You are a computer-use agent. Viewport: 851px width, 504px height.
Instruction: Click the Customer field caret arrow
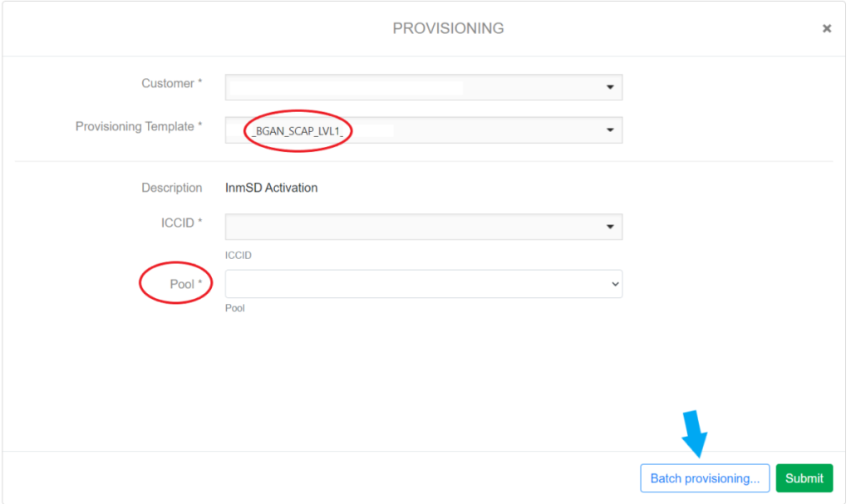pos(610,87)
